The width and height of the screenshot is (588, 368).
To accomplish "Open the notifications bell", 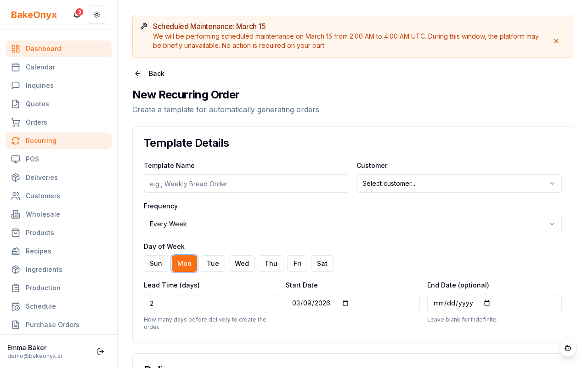I will [76, 15].
